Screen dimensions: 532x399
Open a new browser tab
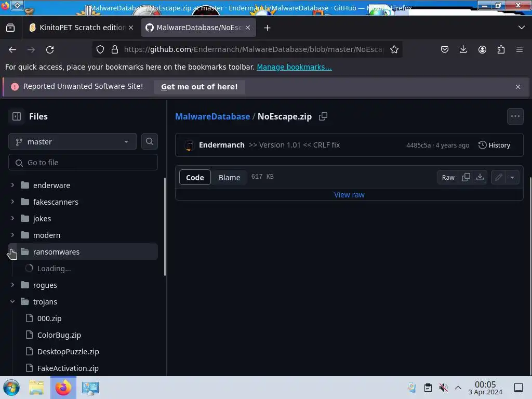coord(268,28)
